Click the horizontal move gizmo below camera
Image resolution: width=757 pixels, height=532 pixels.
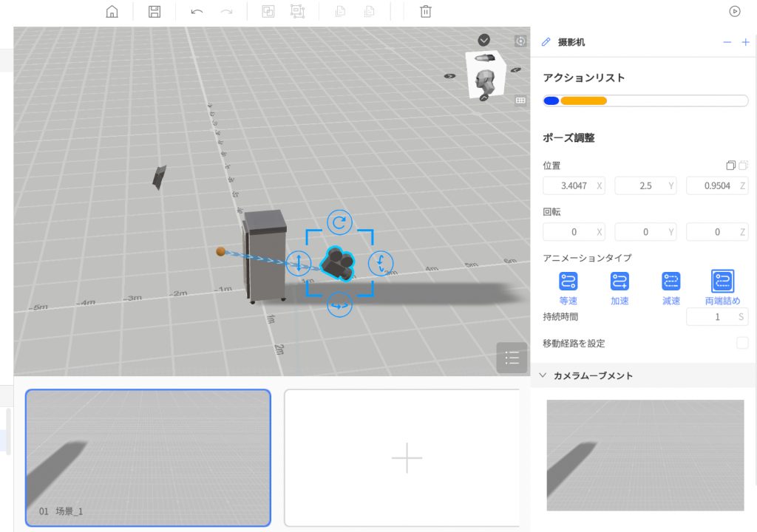(339, 304)
